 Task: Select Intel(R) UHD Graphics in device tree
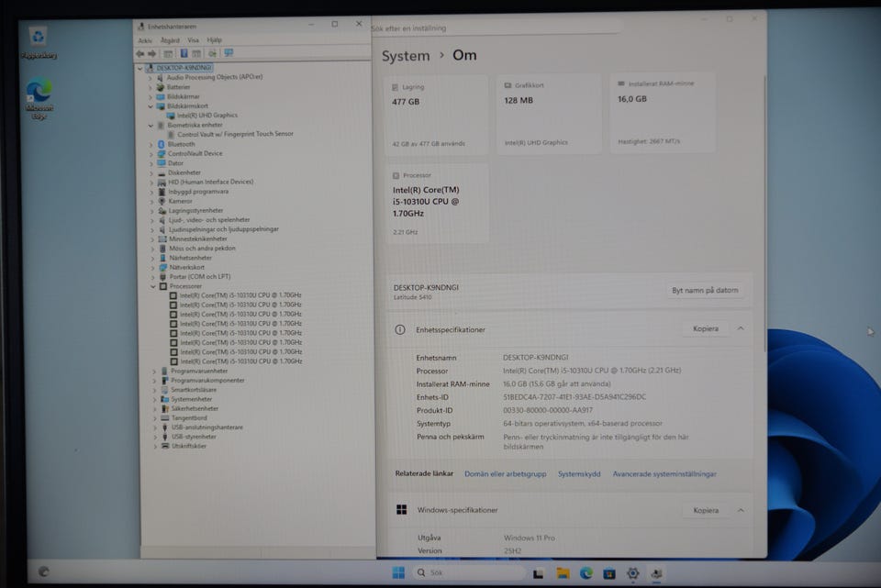(x=206, y=116)
